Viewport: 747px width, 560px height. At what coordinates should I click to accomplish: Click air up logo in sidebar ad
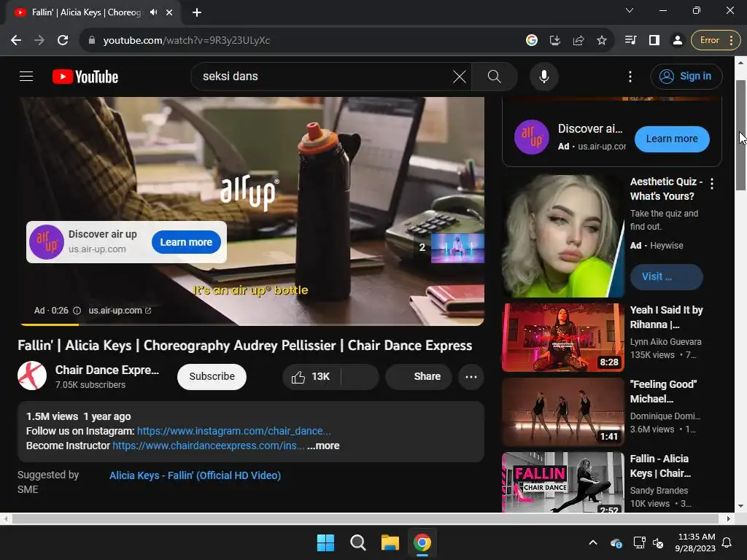(532, 137)
